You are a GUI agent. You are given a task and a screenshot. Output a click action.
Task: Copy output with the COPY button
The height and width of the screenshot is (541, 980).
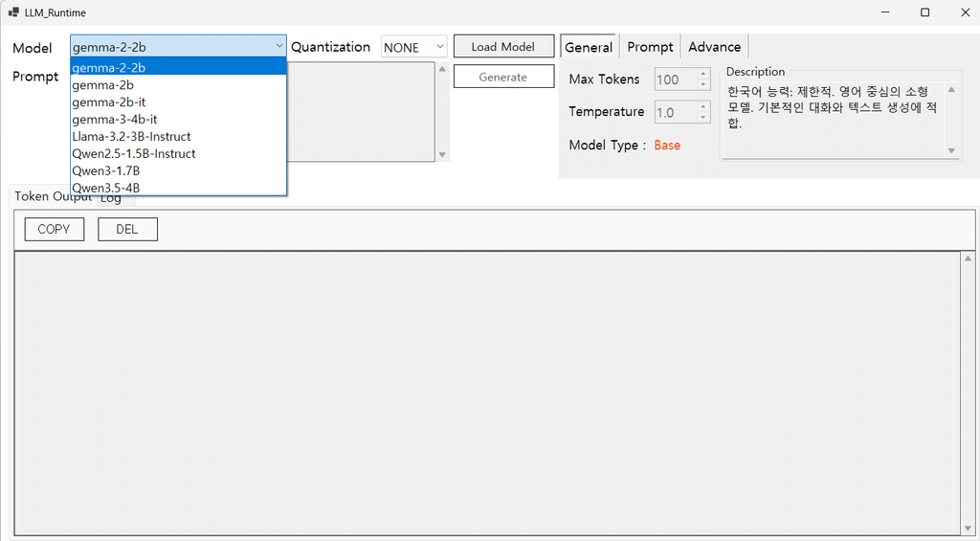[55, 229]
